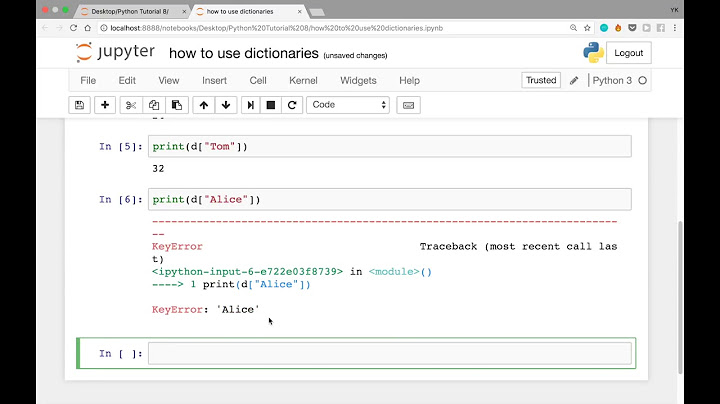Copy selected cells icon
This screenshot has height=404, width=720.
point(154,105)
